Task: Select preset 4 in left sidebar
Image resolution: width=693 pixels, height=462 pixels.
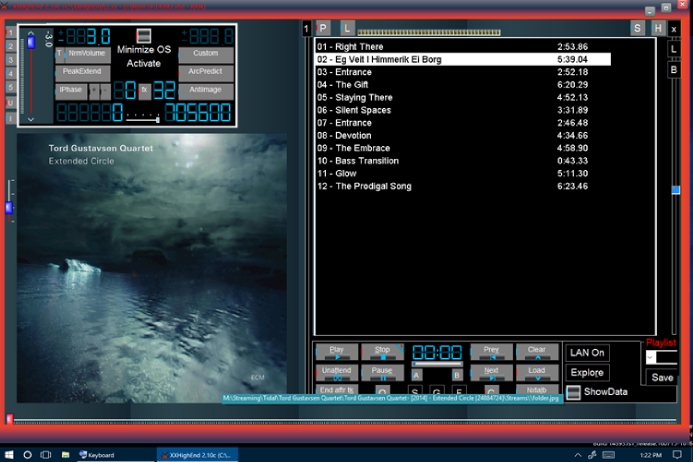Action: 11,74
